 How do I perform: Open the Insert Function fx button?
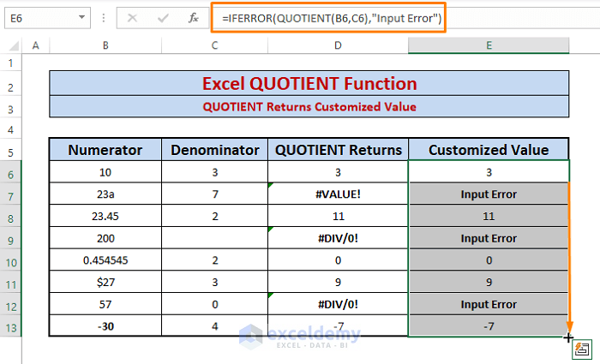193,18
